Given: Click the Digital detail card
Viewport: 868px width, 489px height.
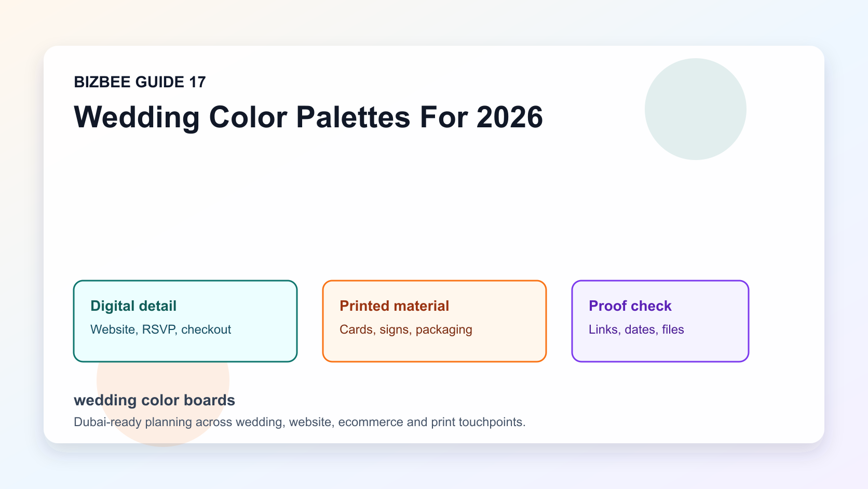Looking at the screenshot, I should click(185, 321).
